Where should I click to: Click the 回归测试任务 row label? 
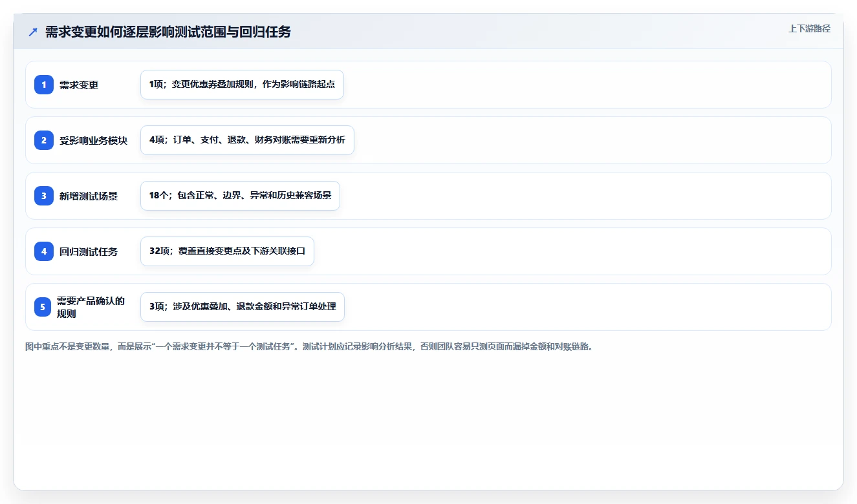[89, 251]
